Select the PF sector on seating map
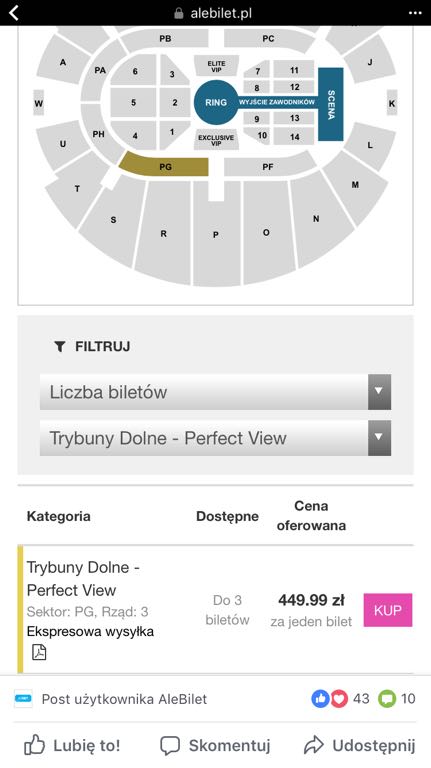Image resolution: width=431 pixels, height=768 pixels. coord(268,167)
